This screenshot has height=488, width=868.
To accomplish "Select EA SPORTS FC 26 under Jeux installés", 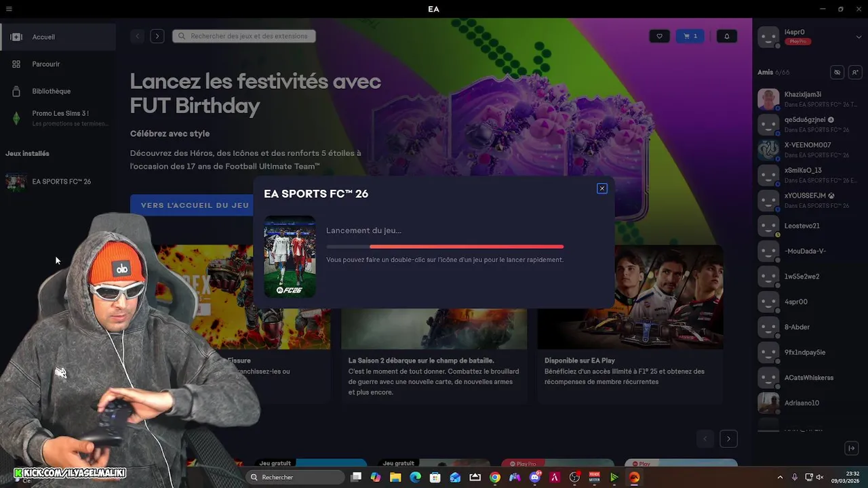I will pyautogui.click(x=58, y=182).
